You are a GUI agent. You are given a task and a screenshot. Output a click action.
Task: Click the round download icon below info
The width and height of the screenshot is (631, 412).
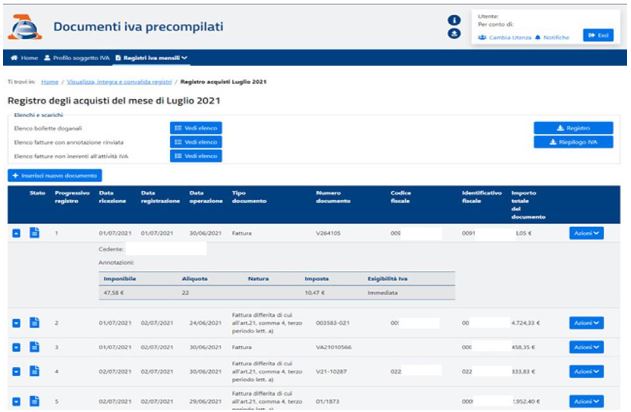point(454,33)
